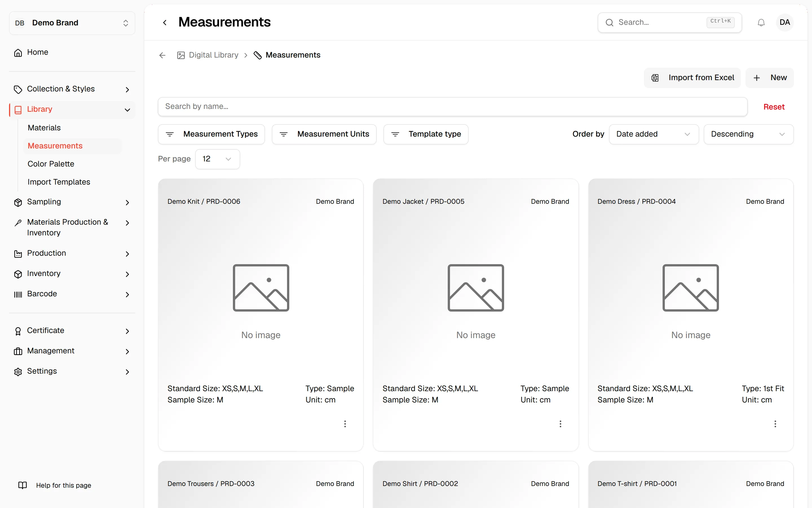Viewport: 812px width, 508px height.
Task: Collapse the Library section chevron
Action: point(127,110)
